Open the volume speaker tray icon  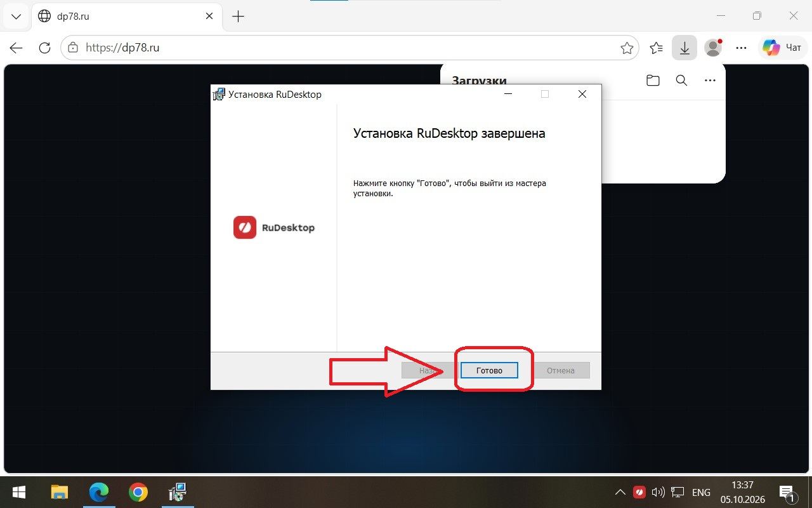click(x=658, y=492)
